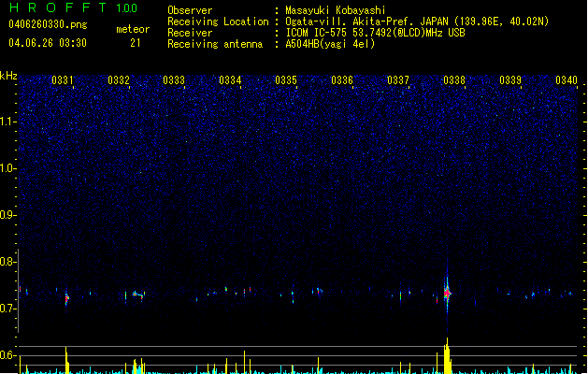Click the 0.7 kHz axis label
This screenshot has height=374, width=588.
point(8,309)
